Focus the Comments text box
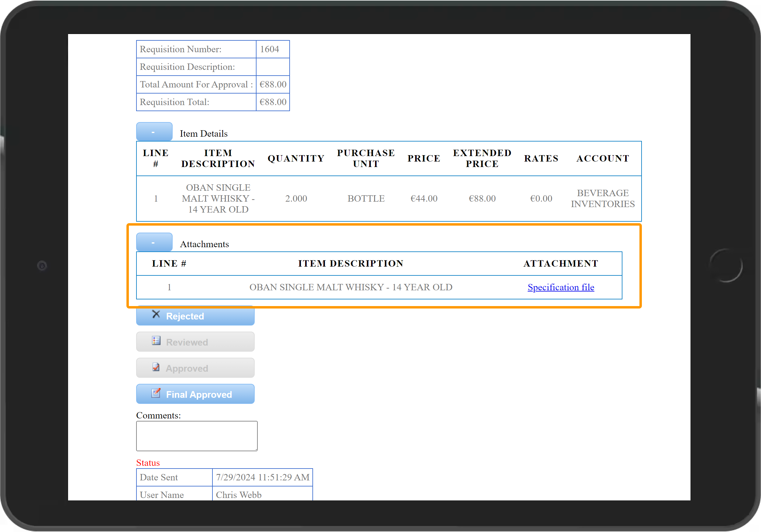This screenshot has height=532, width=761. coord(197,436)
